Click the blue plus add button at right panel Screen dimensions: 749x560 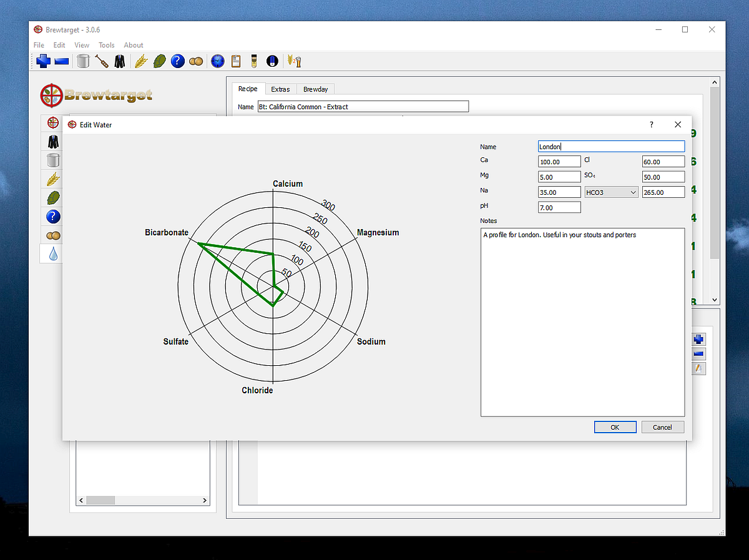tap(698, 340)
